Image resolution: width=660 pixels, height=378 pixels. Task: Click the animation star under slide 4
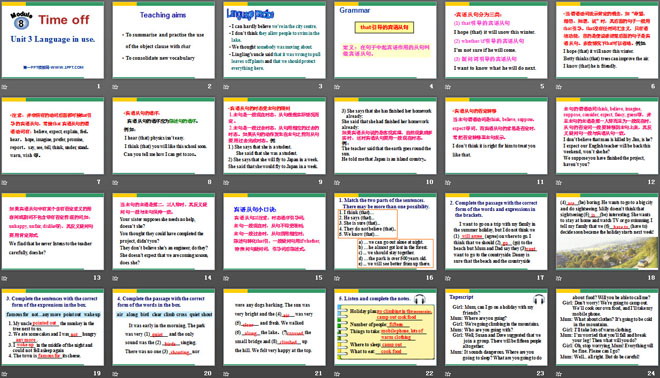click(337, 87)
